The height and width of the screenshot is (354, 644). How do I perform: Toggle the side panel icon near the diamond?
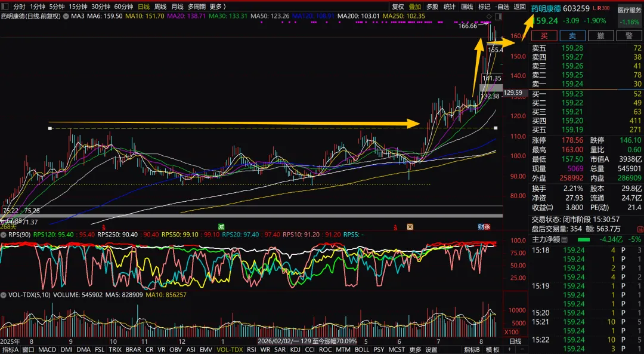pos(498,17)
